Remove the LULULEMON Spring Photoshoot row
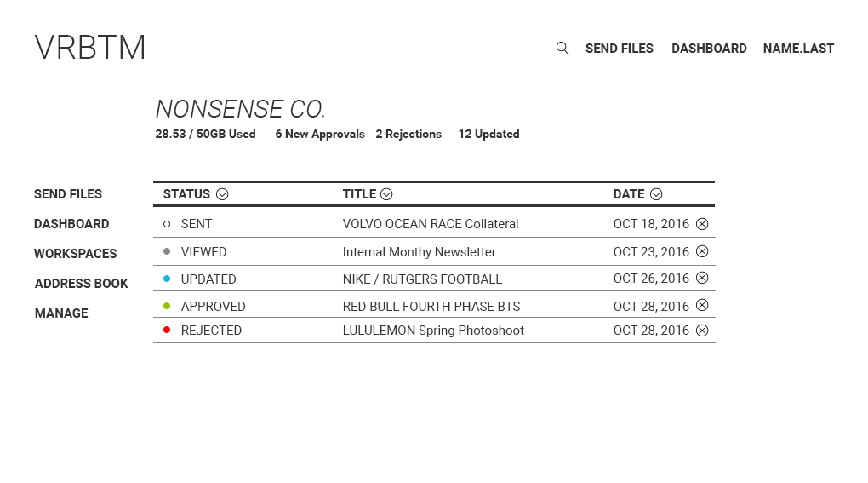The width and height of the screenshot is (868, 483). (x=702, y=331)
